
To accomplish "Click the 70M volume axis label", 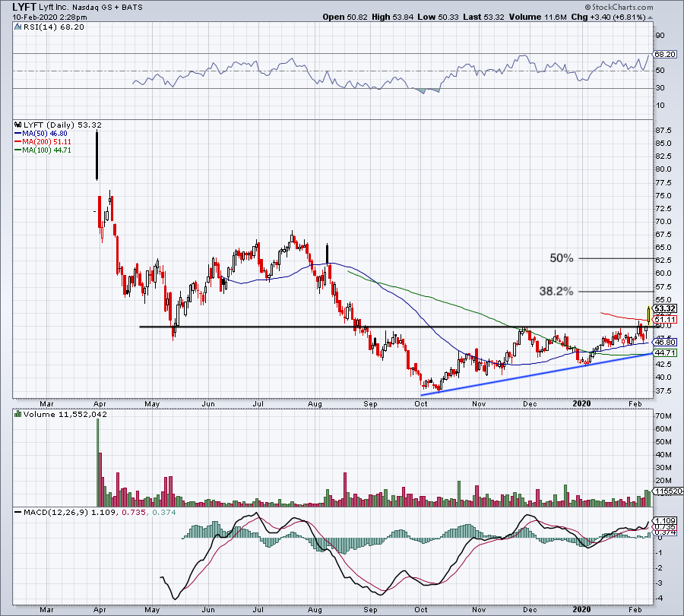I will tap(663, 416).
